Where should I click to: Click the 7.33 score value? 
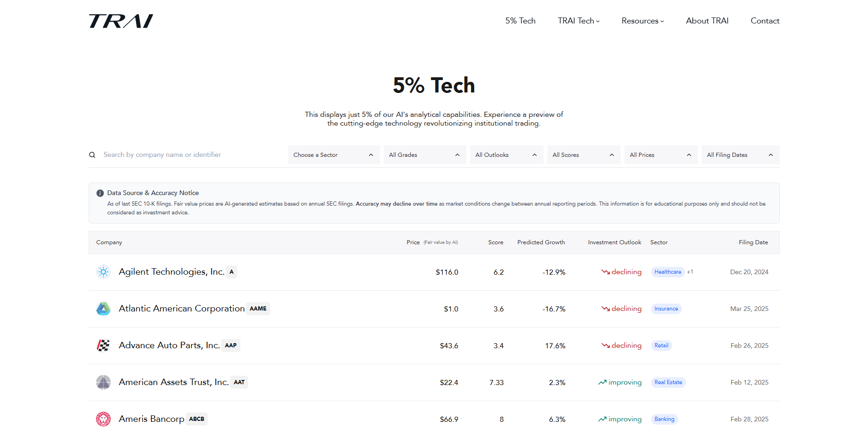tap(497, 383)
